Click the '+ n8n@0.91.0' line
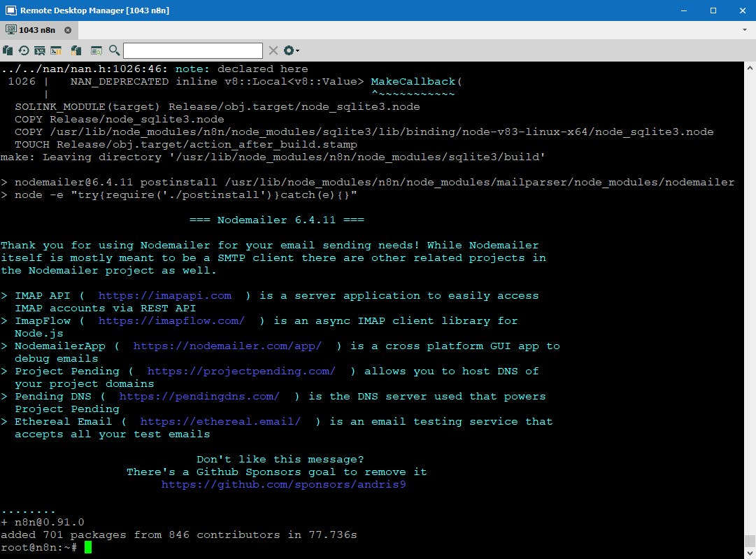Screen dimensions: 756x559 coord(43,522)
